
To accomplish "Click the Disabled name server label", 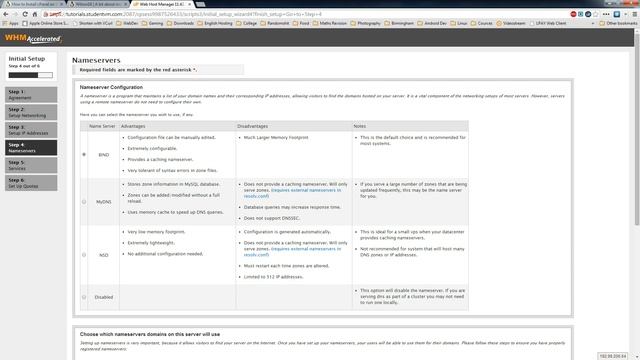I will pyautogui.click(x=104, y=297).
